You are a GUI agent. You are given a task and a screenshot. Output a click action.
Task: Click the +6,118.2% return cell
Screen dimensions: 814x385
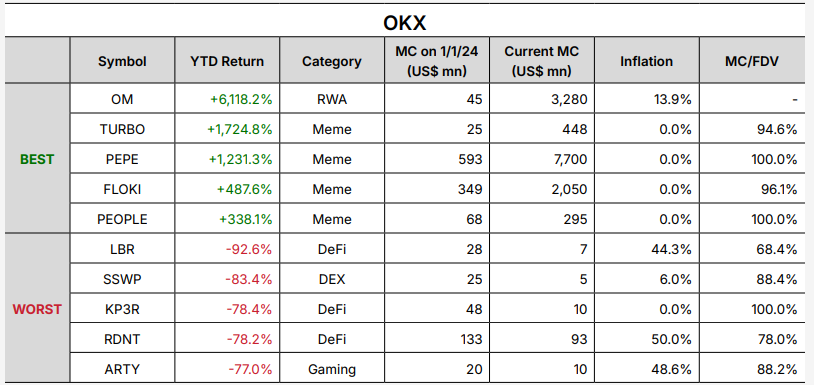pyautogui.click(x=227, y=99)
